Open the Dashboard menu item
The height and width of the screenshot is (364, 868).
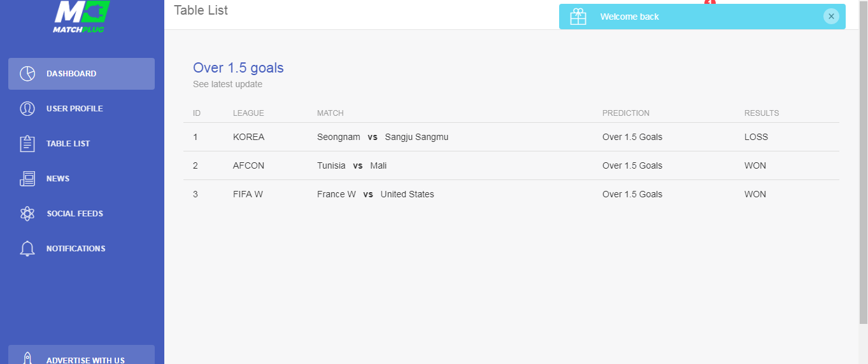point(82,74)
